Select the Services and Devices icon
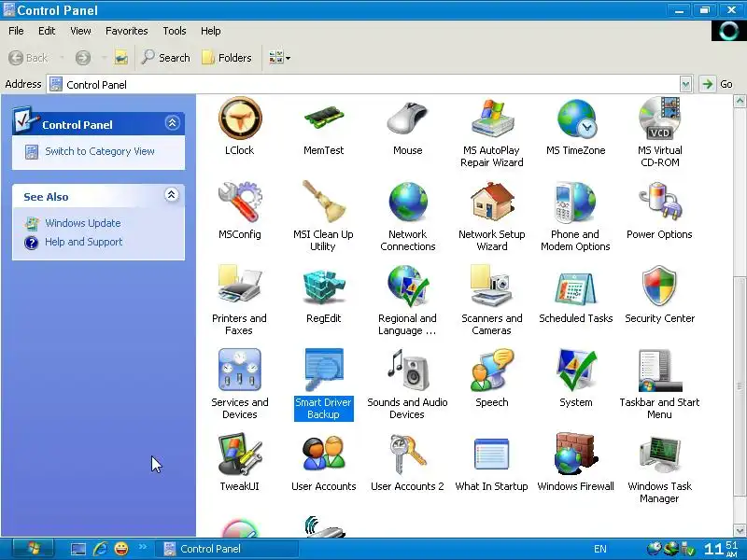Viewport: 747px width, 560px height. coord(240,370)
